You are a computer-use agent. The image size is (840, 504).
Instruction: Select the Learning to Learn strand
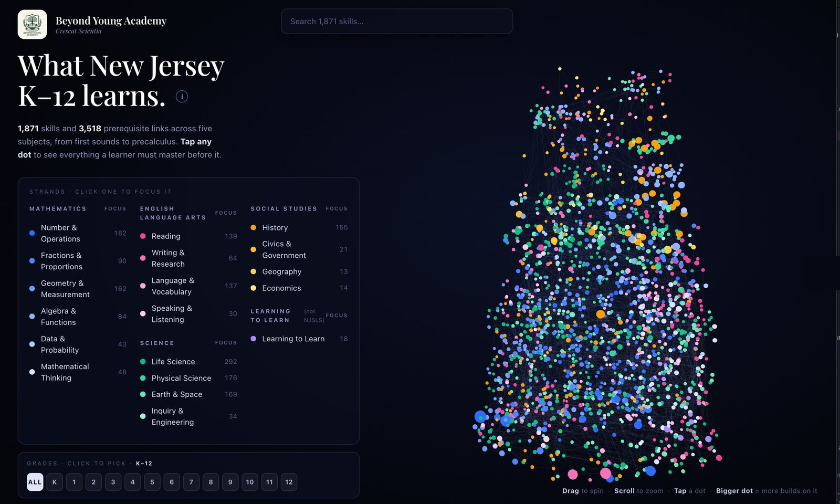click(x=299, y=339)
